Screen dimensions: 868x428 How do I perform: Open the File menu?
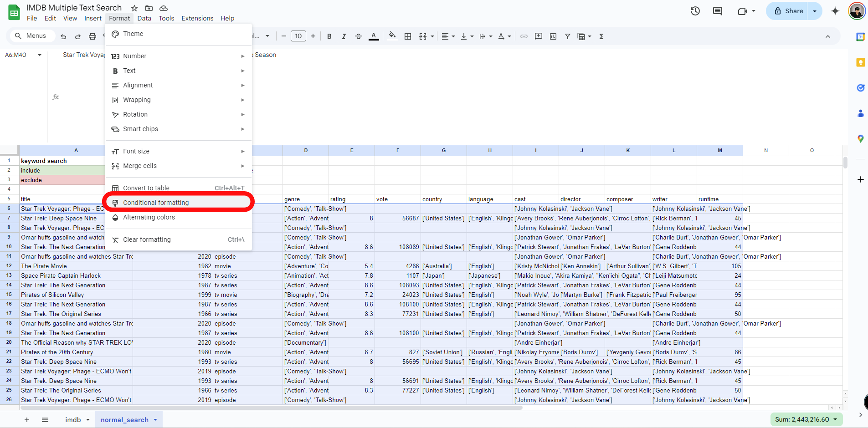coord(32,18)
